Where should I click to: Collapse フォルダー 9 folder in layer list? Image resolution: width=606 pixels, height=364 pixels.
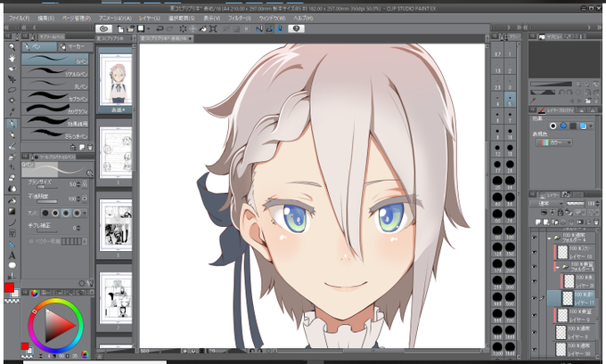pos(557,267)
